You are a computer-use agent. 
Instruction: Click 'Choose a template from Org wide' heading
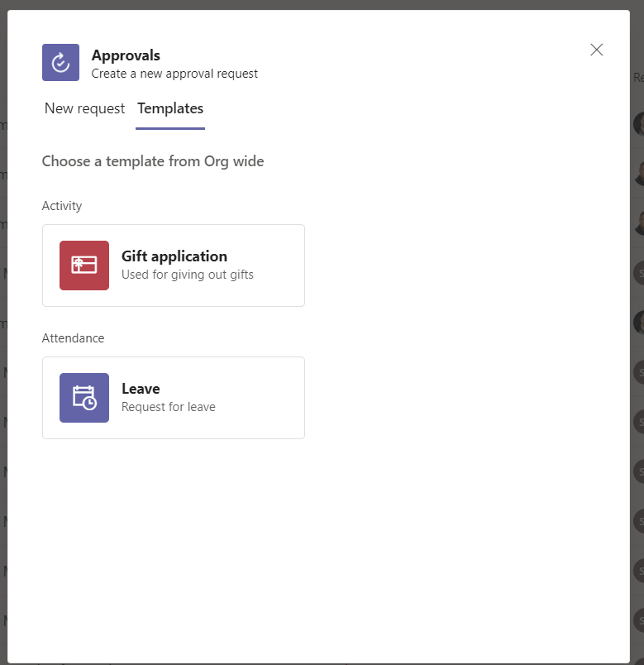tap(153, 161)
